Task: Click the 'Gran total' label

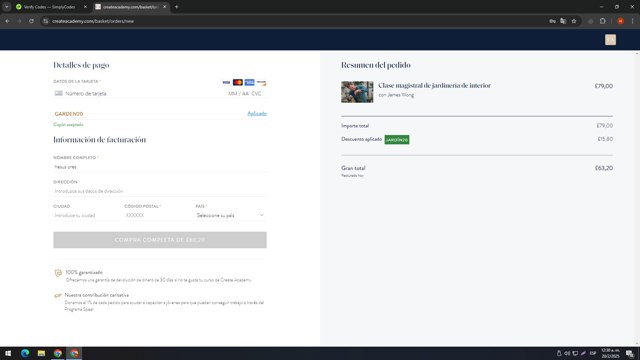Action: pyautogui.click(x=353, y=168)
